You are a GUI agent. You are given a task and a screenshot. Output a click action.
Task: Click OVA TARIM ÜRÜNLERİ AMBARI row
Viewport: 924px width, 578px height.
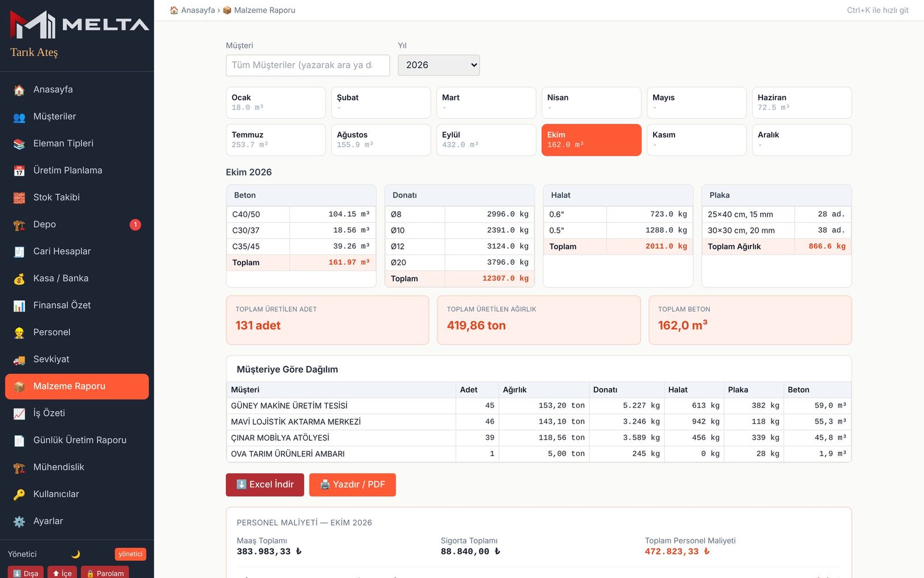click(539, 454)
